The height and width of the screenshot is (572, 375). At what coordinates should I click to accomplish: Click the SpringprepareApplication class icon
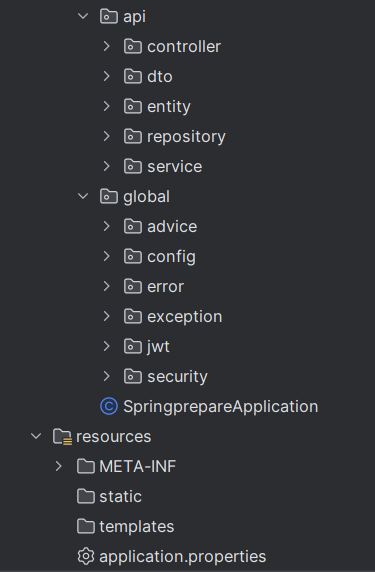[x=109, y=406]
